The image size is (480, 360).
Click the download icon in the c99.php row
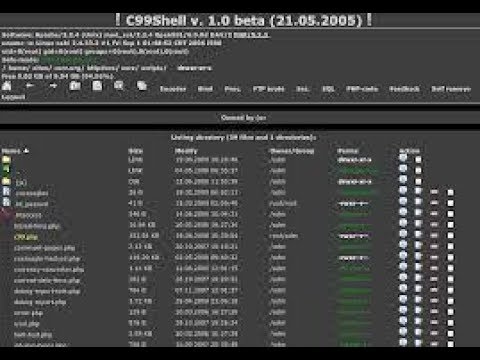click(434, 236)
